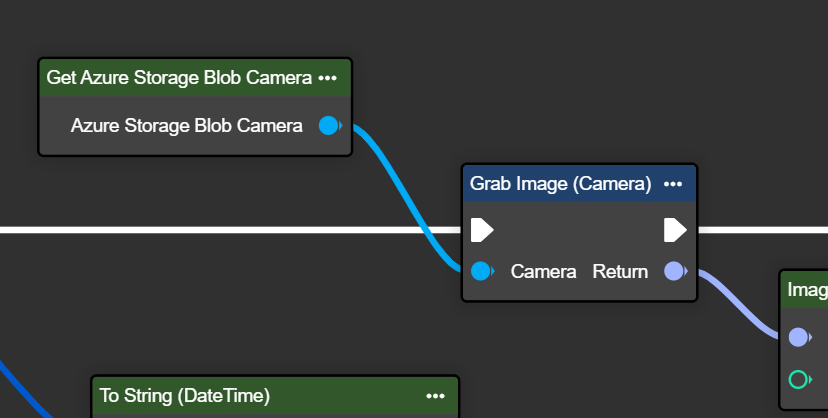Click the lavender Return output pin

point(675,271)
